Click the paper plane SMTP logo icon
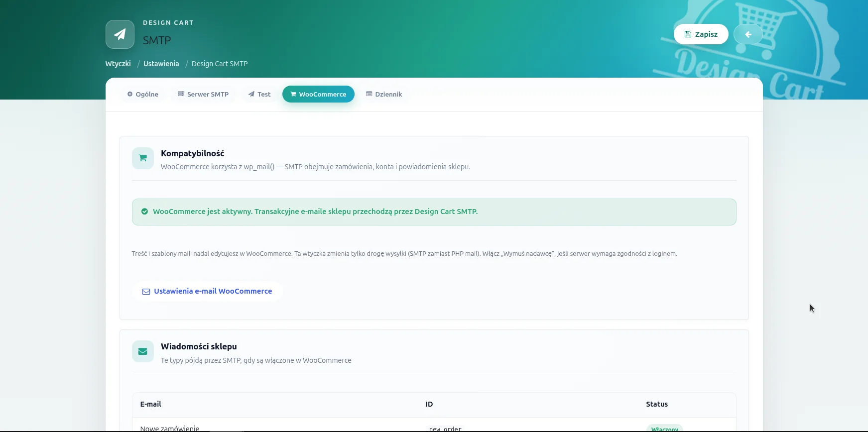Viewport: 868px width, 432px height. (x=120, y=34)
